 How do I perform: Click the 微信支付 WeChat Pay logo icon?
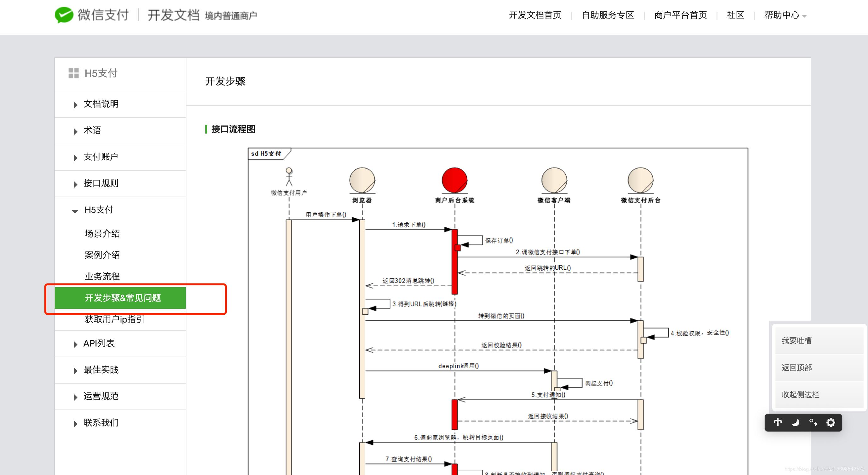click(64, 14)
